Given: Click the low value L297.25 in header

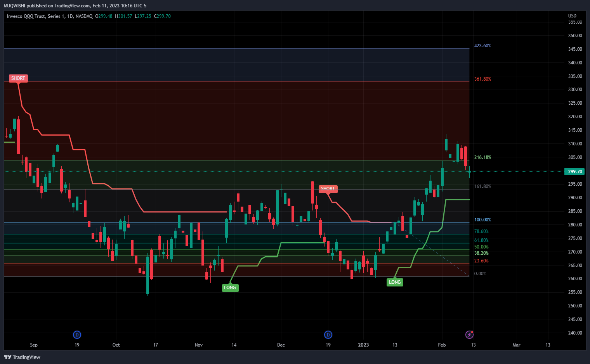Looking at the screenshot, I should click(143, 16).
